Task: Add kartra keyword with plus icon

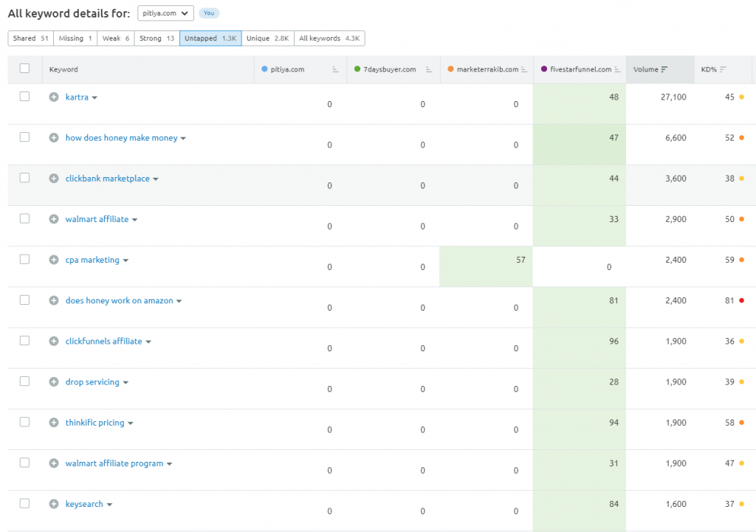Action: [x=54, y=97]
